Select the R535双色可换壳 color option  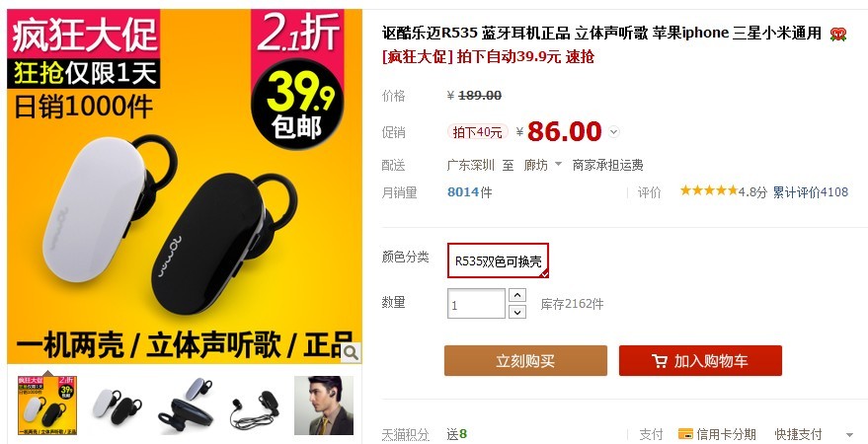[498, 260]
